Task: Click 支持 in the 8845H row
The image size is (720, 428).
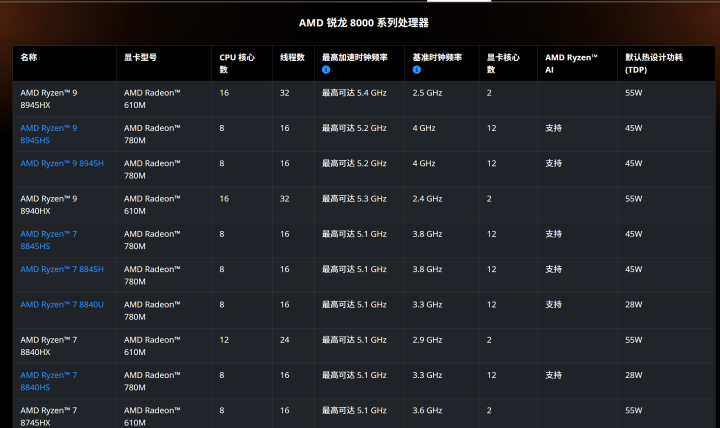Action: click(553, 269)
